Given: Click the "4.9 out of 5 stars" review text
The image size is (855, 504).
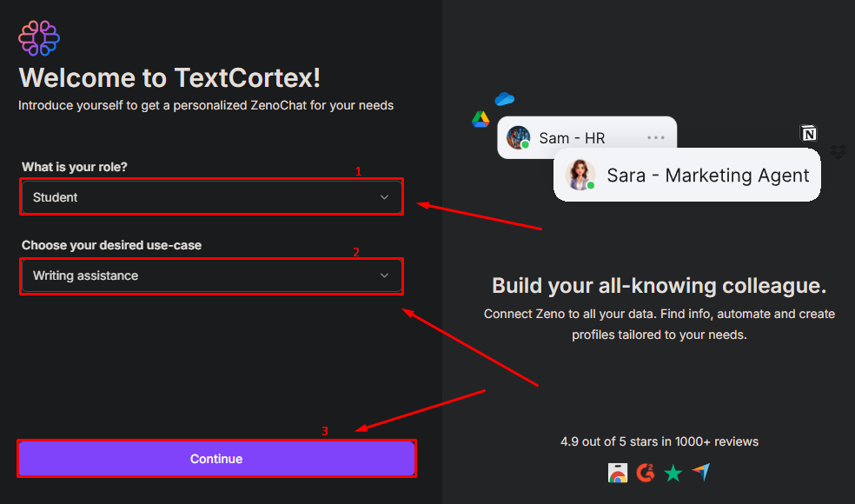Looking at the screenshot, I should coord(659,441).
